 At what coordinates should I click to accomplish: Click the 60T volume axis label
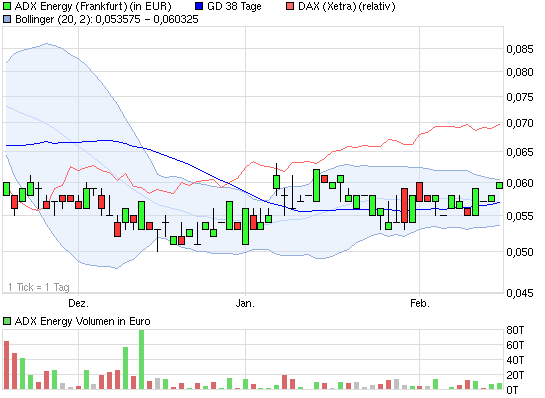(x=515, y=345)
